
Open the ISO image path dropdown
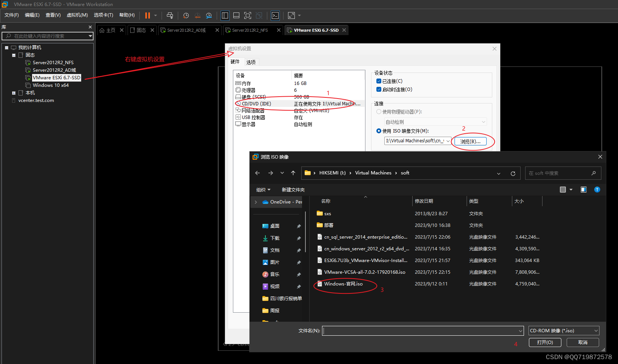[448, 141]
